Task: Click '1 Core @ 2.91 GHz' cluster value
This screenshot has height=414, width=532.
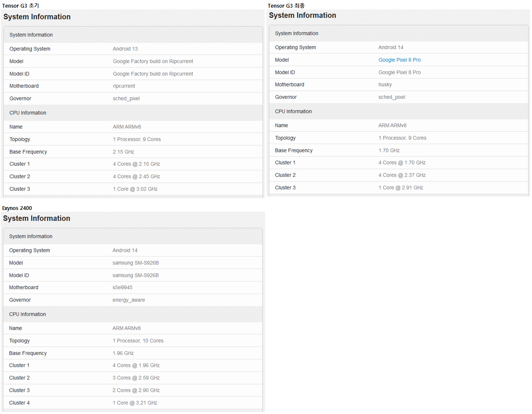Action: click(400, 188)
